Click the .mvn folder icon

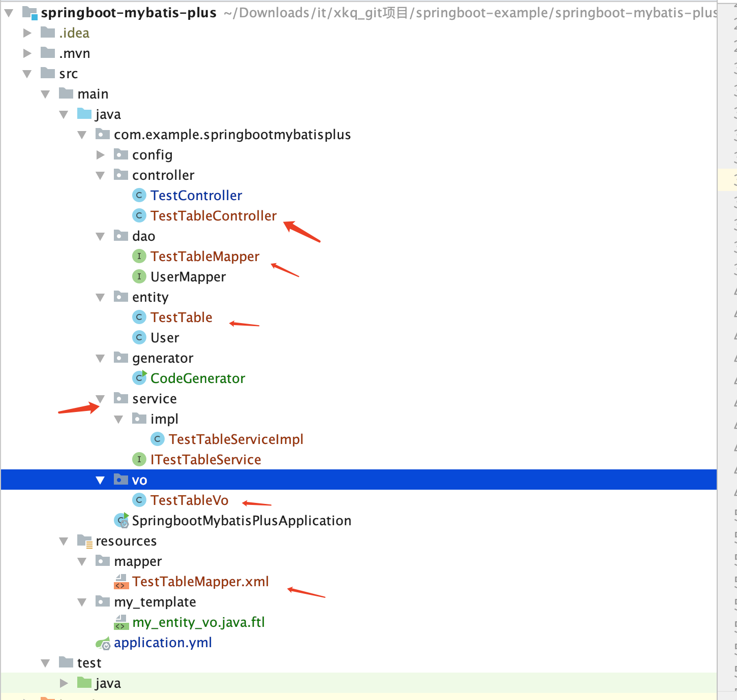point(48,53)
